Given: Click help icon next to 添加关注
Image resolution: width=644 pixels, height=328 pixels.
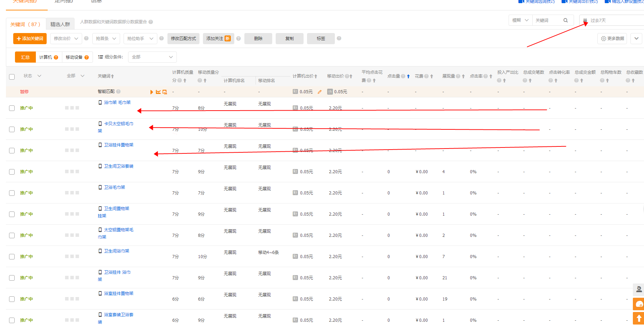Looking at the screenshot, I should click(238, 39).
